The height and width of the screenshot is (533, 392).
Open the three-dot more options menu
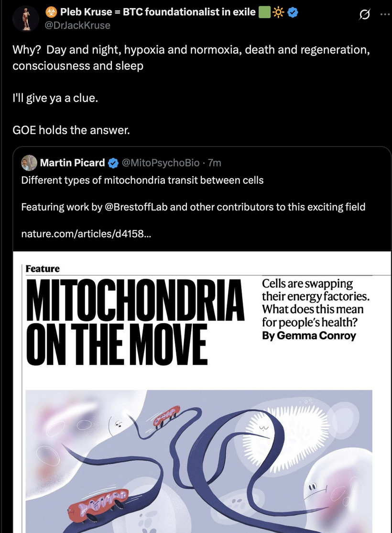click(385, 15)
